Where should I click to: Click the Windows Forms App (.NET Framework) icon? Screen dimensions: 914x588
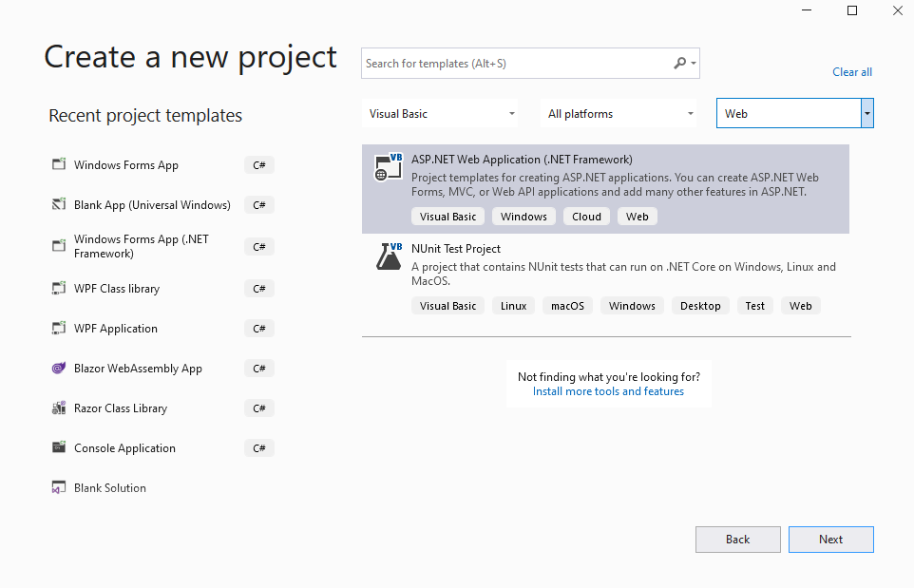point(59,246)
